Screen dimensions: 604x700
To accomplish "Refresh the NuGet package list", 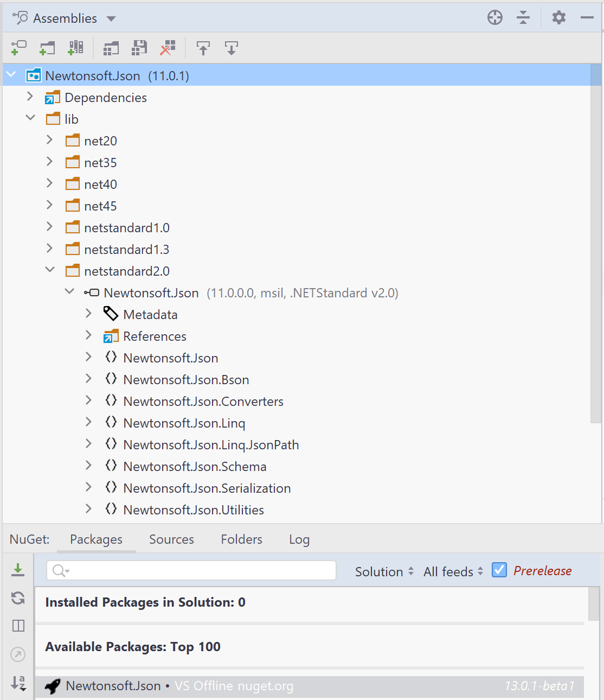I will [18, 598].
